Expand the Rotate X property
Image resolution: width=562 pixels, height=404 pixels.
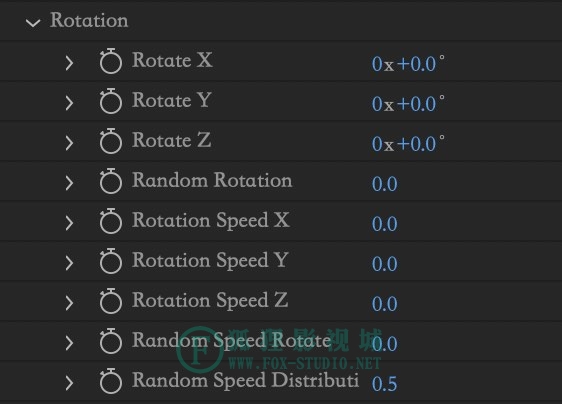(69, 63)
